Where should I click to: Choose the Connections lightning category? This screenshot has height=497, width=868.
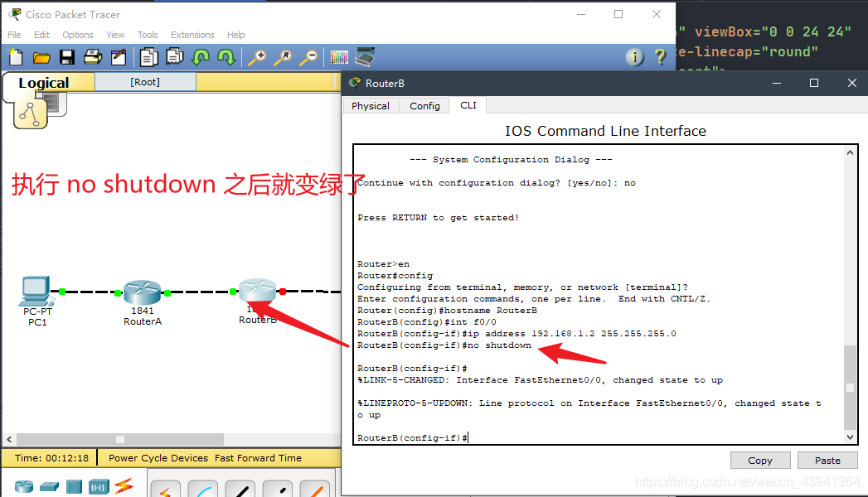coord(124,486)
